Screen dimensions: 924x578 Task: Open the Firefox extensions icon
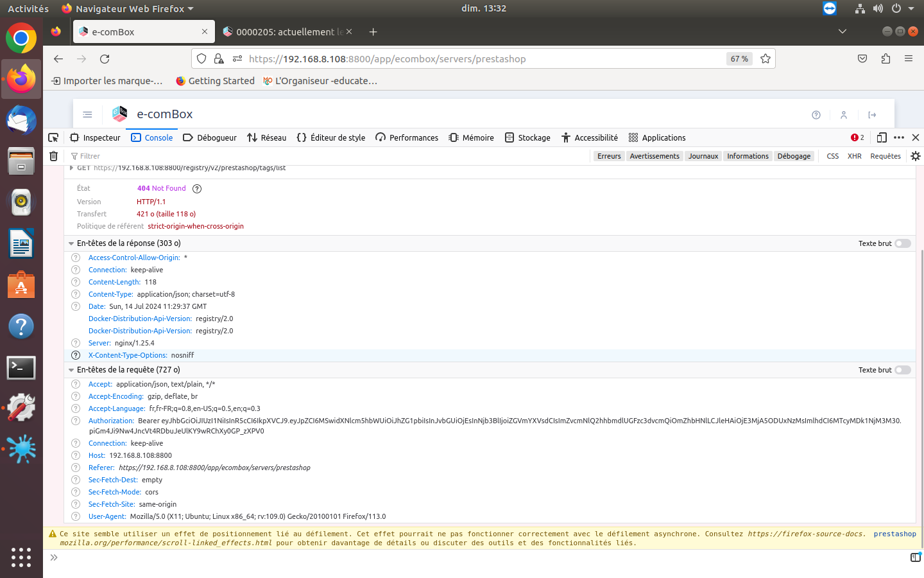click(x=886, y=59)
